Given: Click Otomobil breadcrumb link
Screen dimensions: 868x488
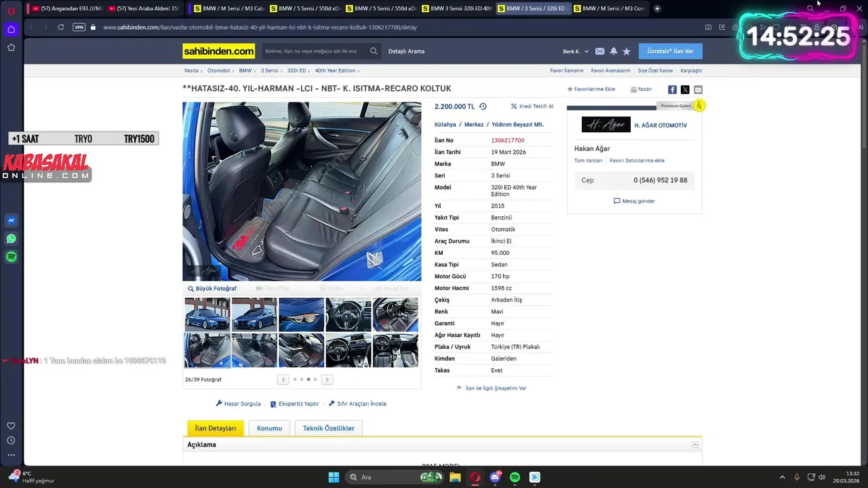Looking at the screenshot, I should tap(218, 70).
